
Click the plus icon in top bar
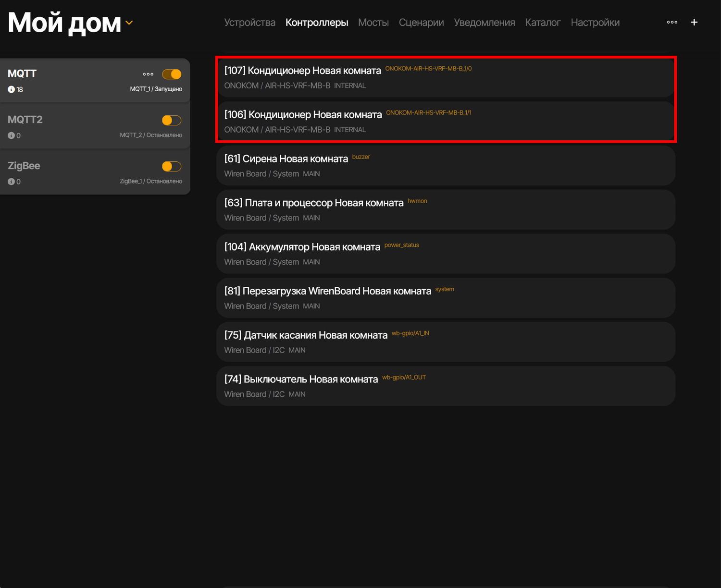(694, 23)
